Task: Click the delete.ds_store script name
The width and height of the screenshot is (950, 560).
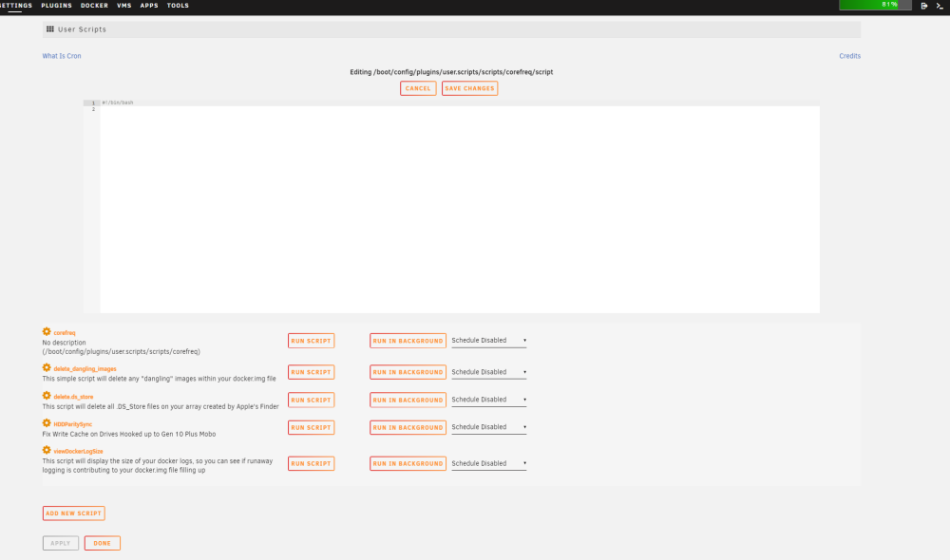Action: 73,397
